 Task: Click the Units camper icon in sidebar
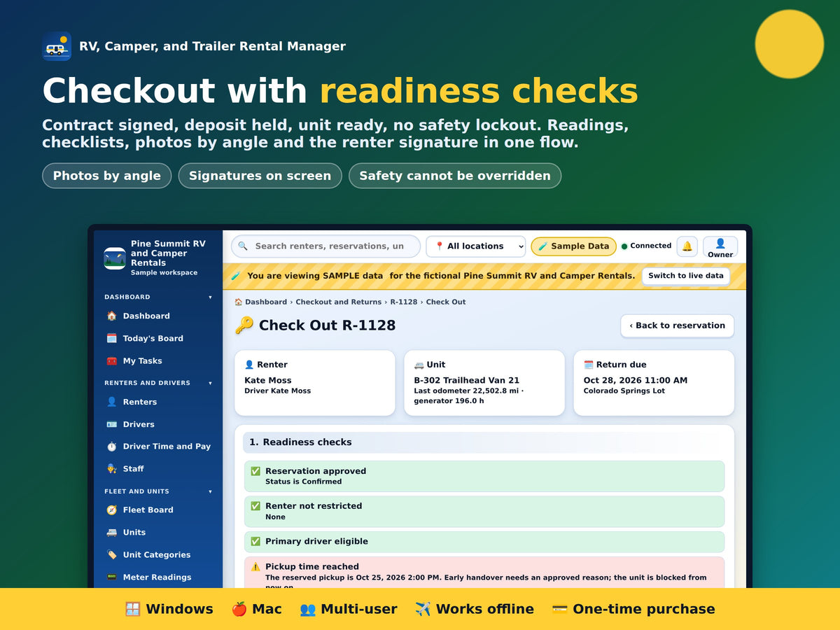click(111, 532)
